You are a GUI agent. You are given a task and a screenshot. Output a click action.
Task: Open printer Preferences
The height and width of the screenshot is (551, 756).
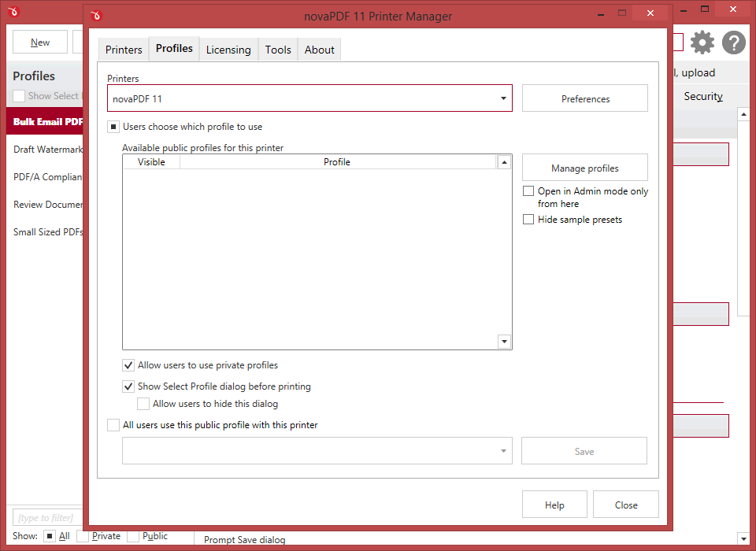coord(584,98)
